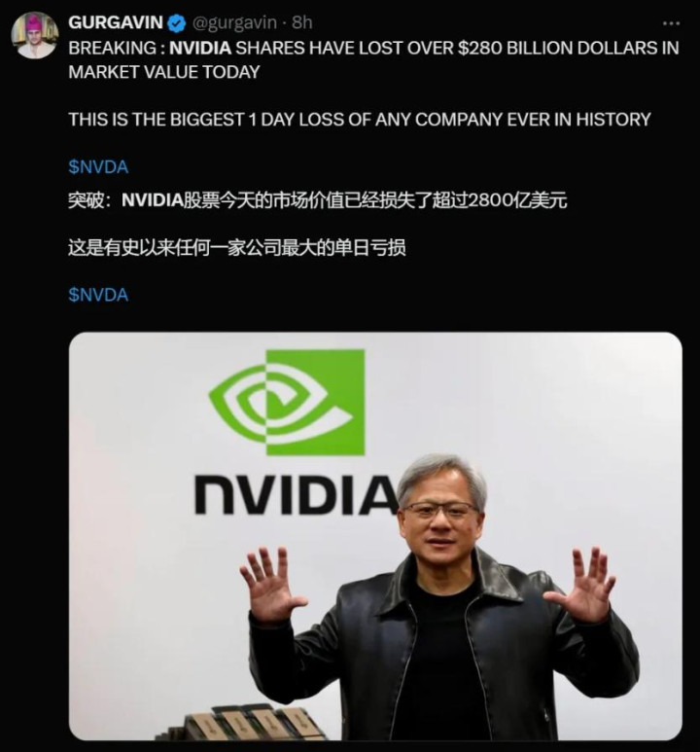Open the GURGAVIN profile avatar

35,36
